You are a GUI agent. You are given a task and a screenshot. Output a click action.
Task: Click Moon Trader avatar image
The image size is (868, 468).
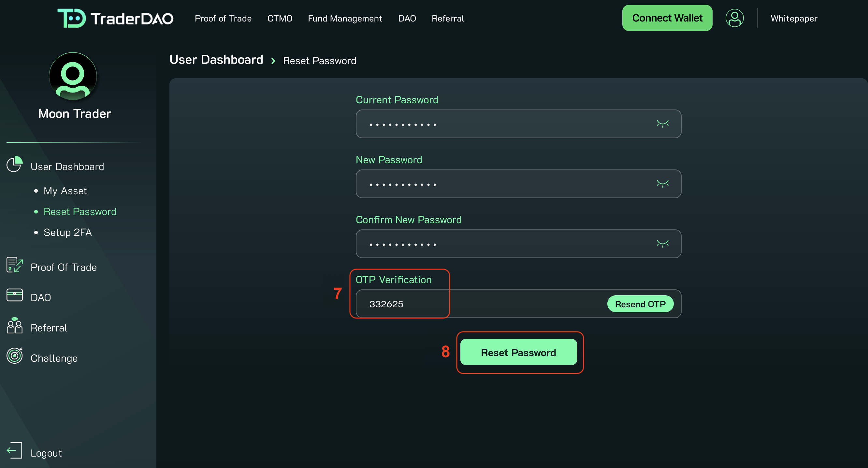(73, 77)
